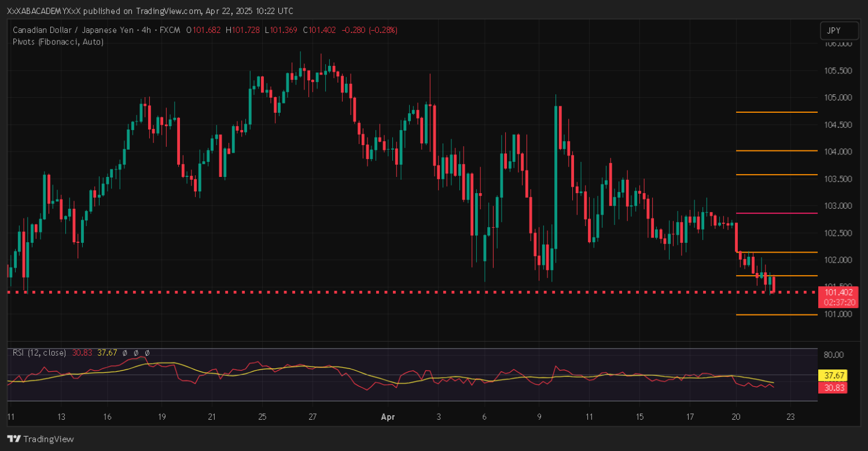Select the RSI (12, close) indicator label
The height and width of the screenshot is (451, 868).
[39, 352]
